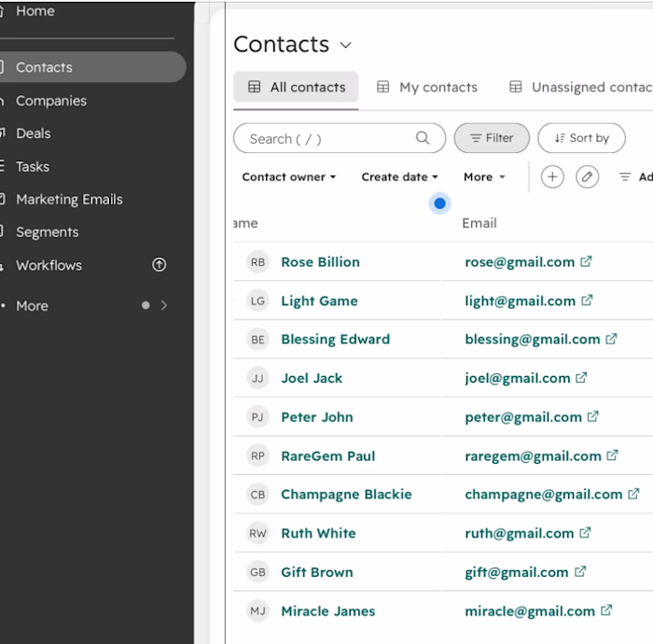Open external link icon beside miracle@gmail.com
The height and width of the screenshot is (644, 653).
(x=606, y=610)
